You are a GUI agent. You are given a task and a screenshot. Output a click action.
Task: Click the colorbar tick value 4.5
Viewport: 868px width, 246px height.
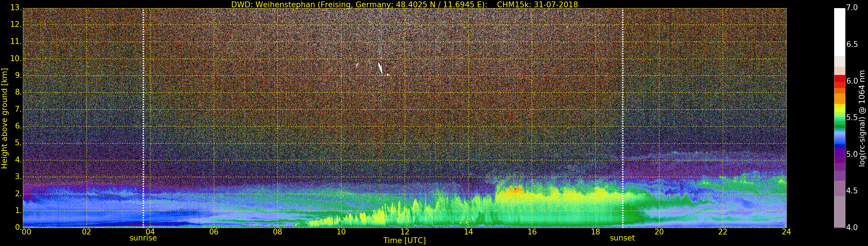click(x=852, y=191)
